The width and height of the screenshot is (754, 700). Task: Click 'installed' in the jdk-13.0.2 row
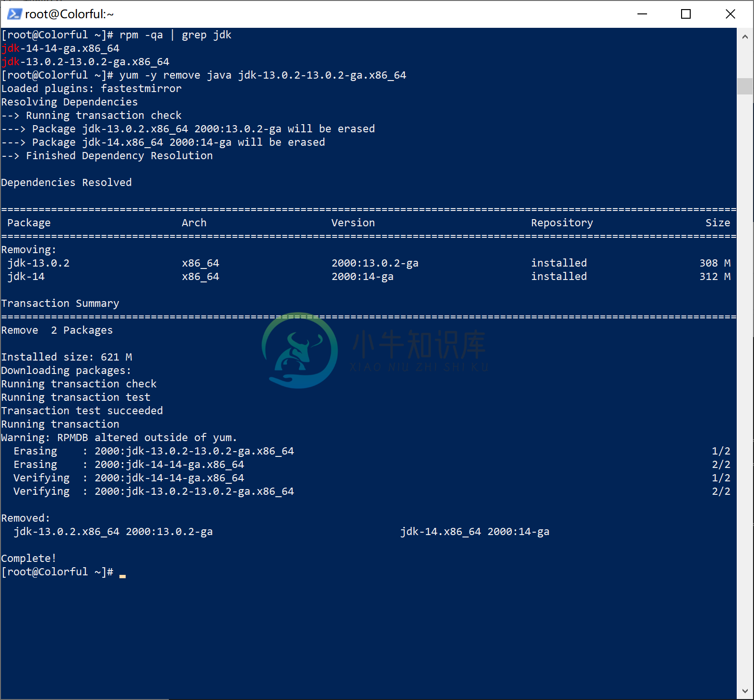(559, 263)
